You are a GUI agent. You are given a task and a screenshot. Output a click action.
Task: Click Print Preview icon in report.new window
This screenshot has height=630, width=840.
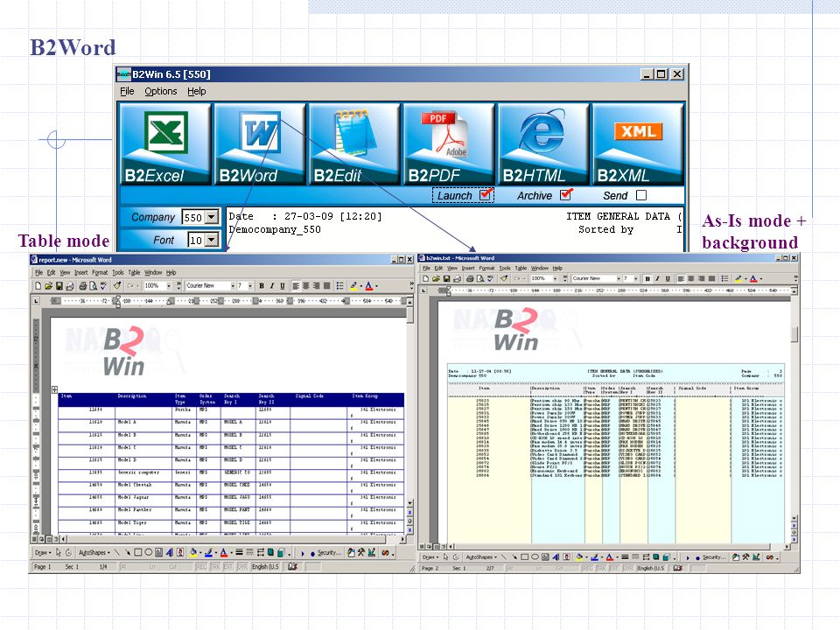click(93, 286)
